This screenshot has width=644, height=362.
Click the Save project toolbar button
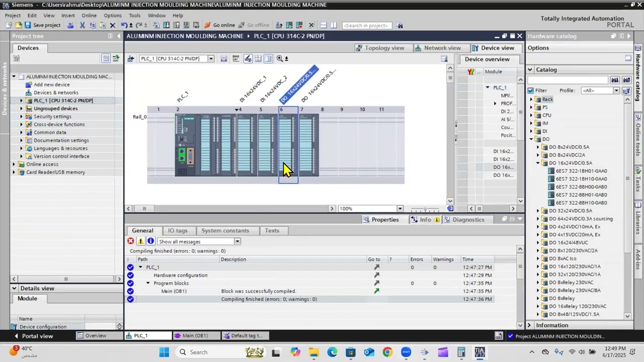pyautogui.click(x=43, y=25)
